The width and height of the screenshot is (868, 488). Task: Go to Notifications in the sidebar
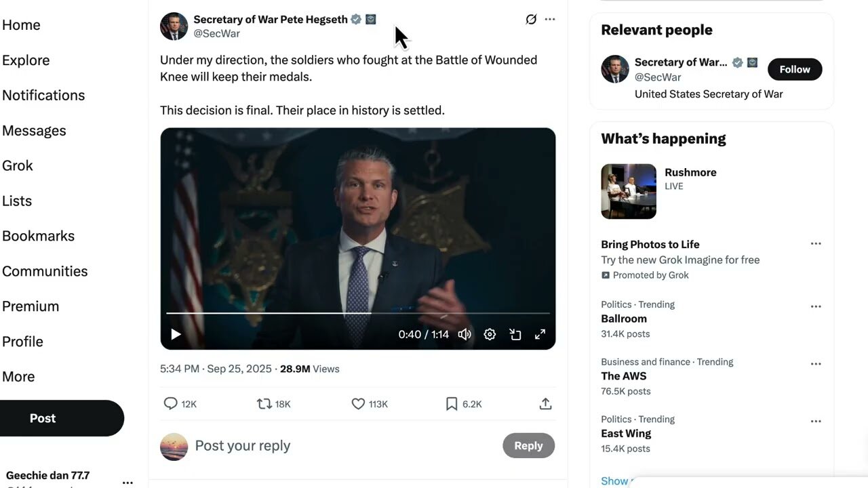43,96
